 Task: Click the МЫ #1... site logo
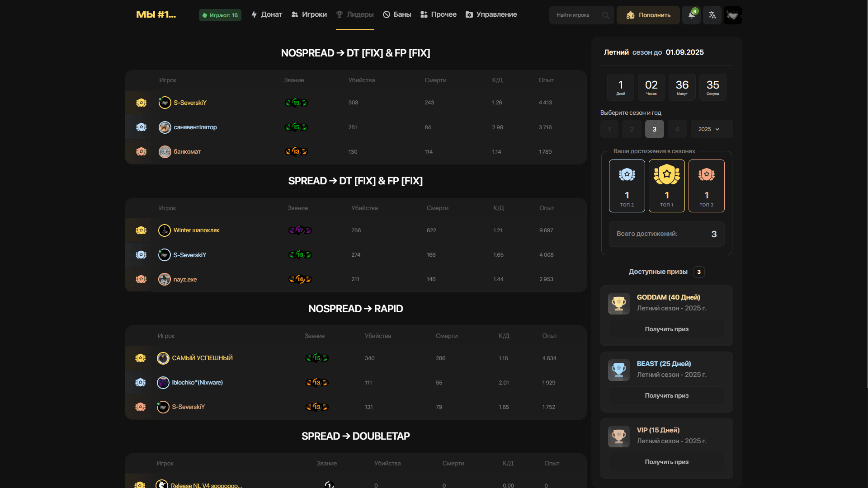click(x=156, y=14)
